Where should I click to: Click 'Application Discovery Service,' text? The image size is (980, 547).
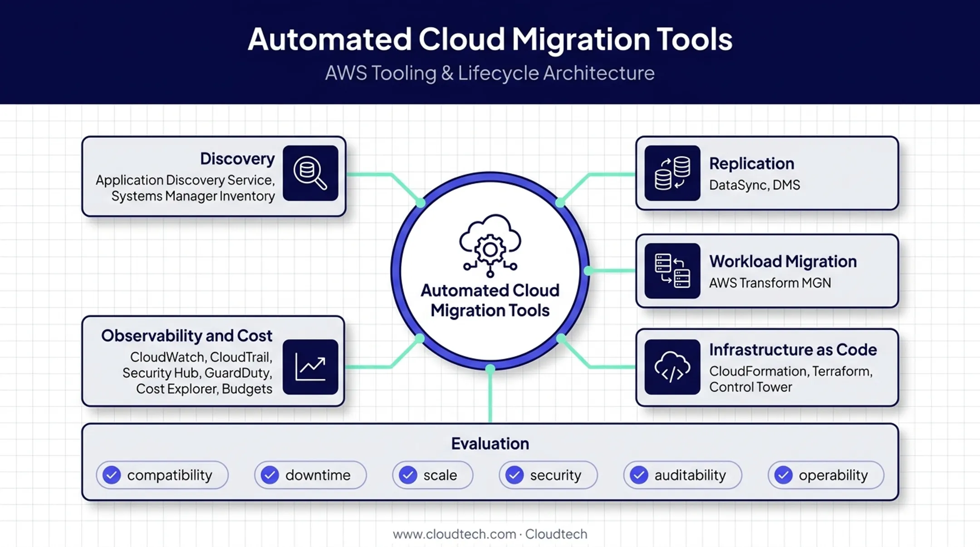(x=185, y=180)
